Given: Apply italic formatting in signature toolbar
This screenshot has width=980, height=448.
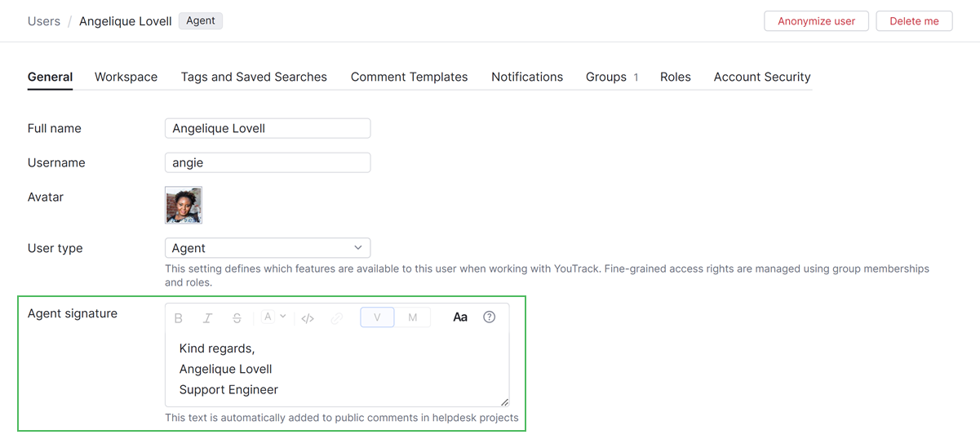Looking at the screenshot, I should [207, 318].
